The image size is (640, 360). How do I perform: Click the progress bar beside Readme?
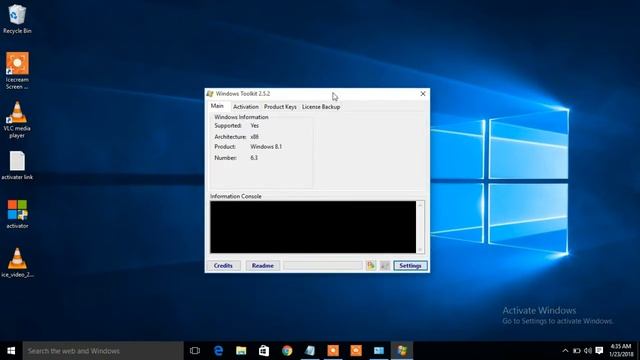click(323, 266)
